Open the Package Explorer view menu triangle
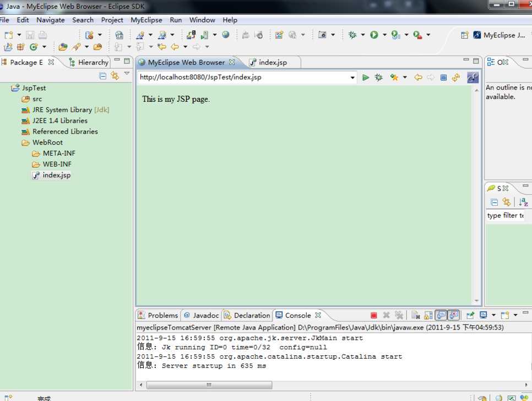 [x=127, y=73]
